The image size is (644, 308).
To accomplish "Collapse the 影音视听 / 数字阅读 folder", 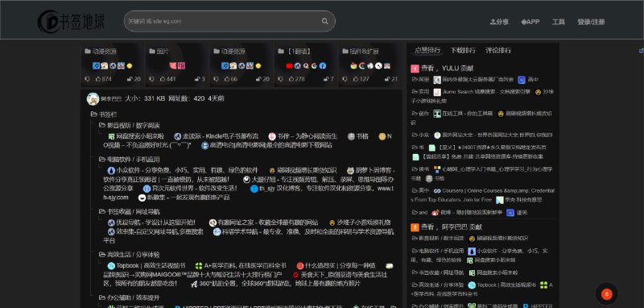I will tap(130, 126).
